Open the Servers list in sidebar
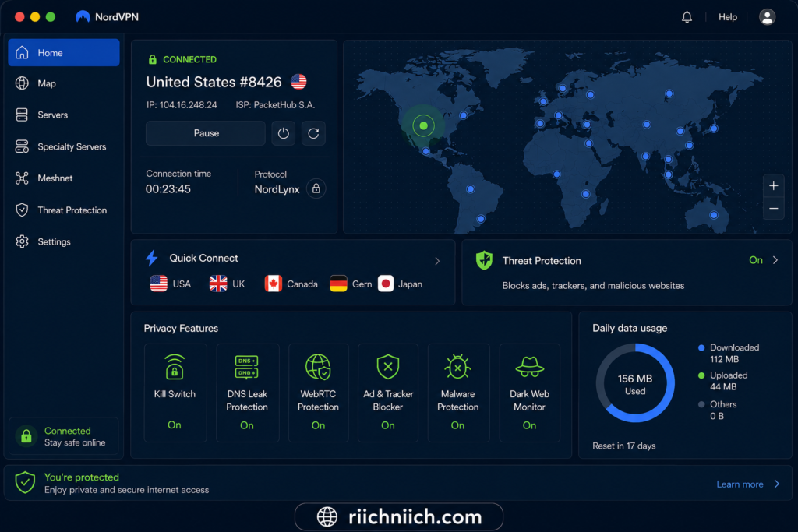 [64, 115]
